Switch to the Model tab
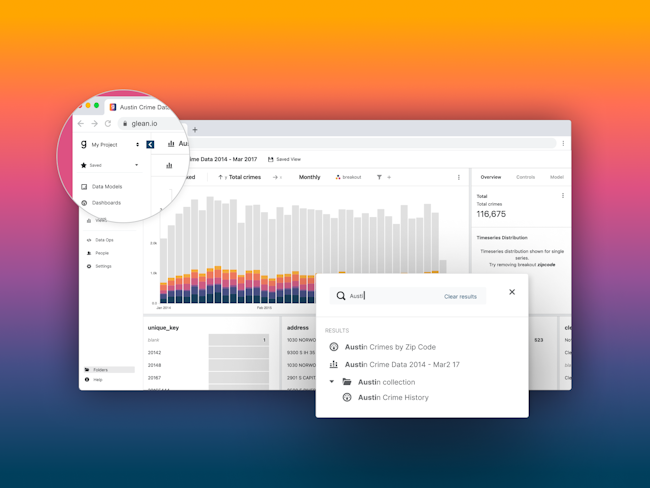This screenshot has height=488, width=650. 557,177
